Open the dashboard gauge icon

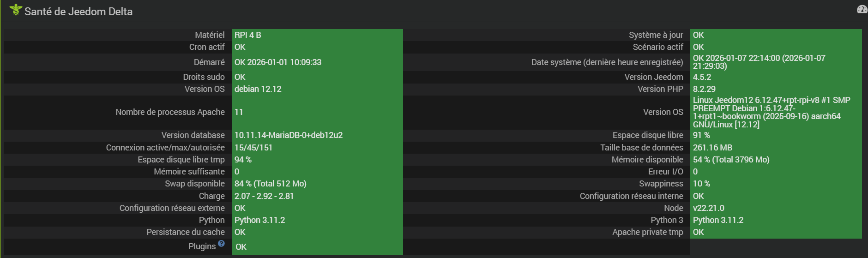[862, 9]
